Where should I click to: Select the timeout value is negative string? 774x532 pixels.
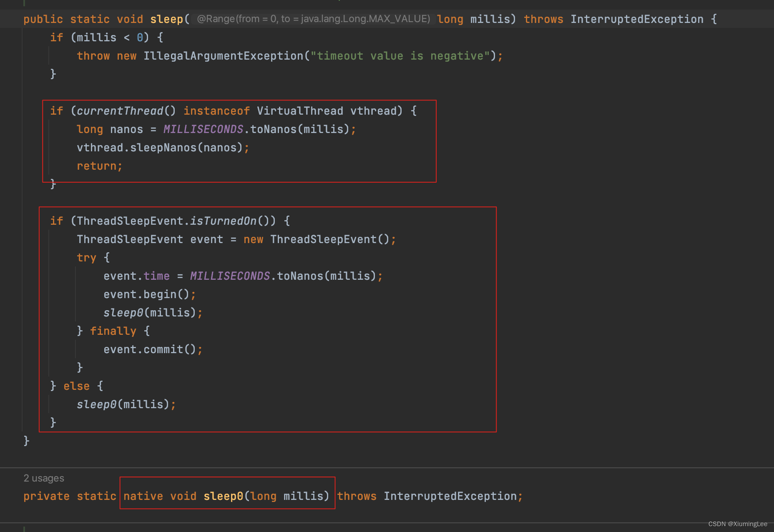coord(401,55)
